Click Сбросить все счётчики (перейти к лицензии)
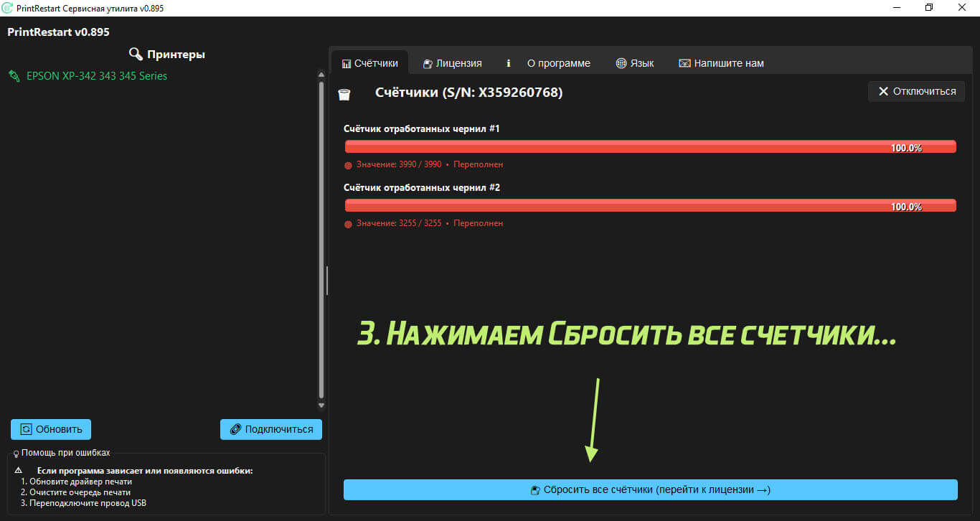 pyautogui.click(x=651, y=489)
